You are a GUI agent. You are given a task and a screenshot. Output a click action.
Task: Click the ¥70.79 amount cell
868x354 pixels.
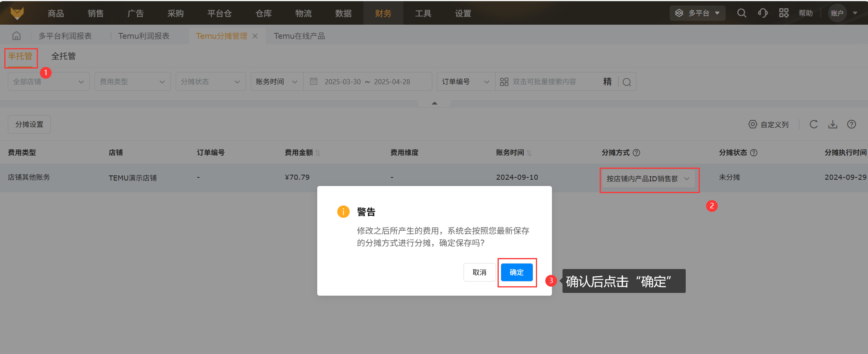[297, 177]
